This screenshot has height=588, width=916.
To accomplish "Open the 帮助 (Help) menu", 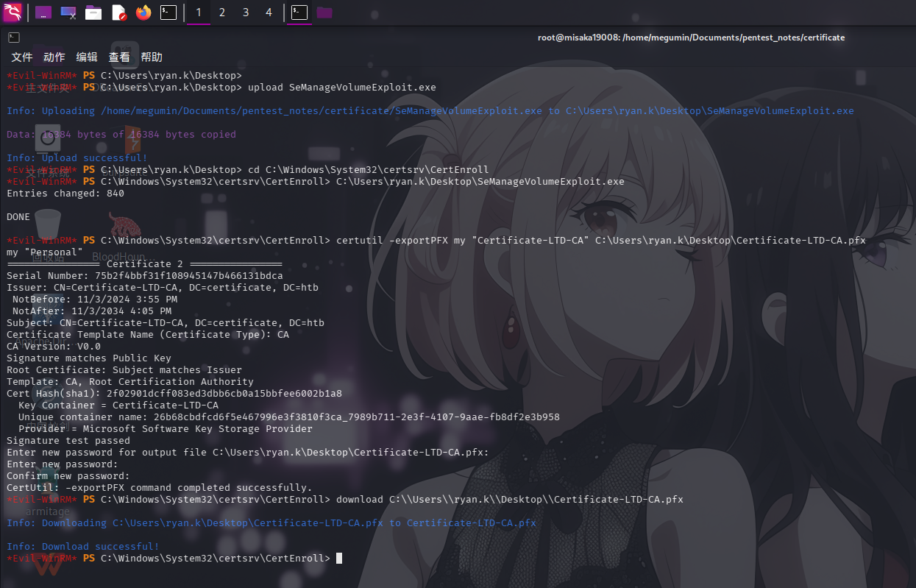I will (x=152, y=57).
